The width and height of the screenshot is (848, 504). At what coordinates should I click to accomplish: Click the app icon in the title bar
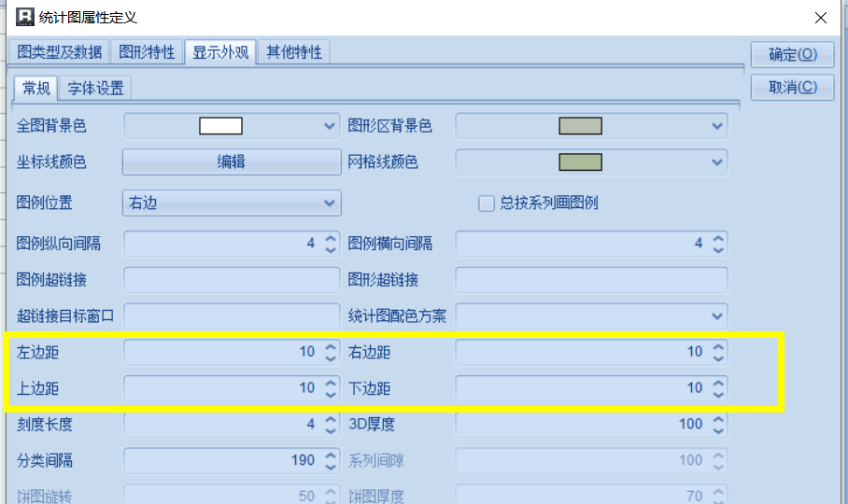coord(24,17)
